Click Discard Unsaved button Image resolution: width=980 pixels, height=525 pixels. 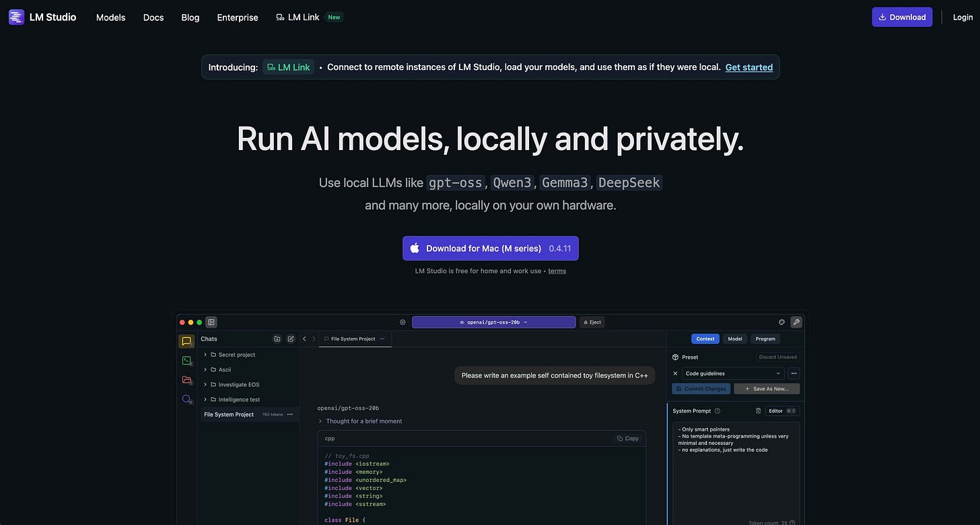[x=777, y=357]
